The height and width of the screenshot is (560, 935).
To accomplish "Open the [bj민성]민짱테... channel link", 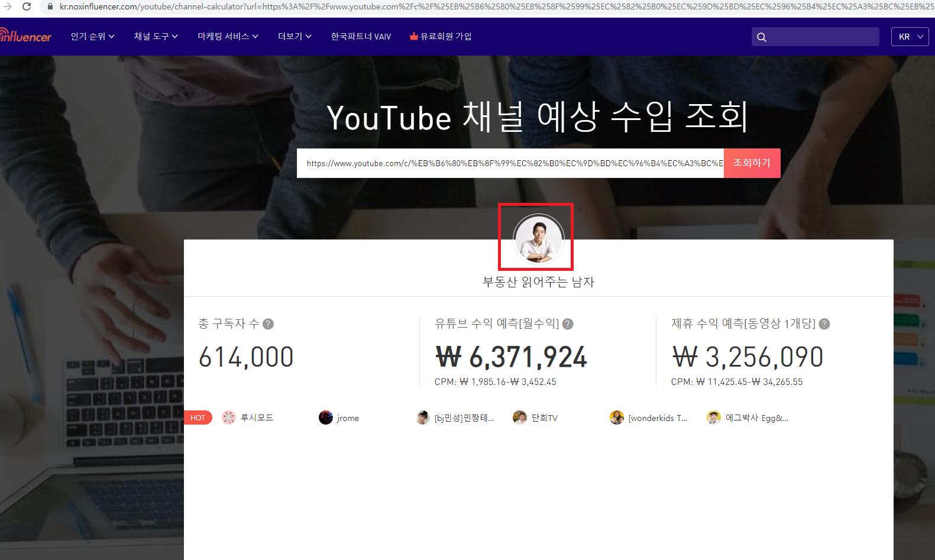I will (x=464, y=418).
